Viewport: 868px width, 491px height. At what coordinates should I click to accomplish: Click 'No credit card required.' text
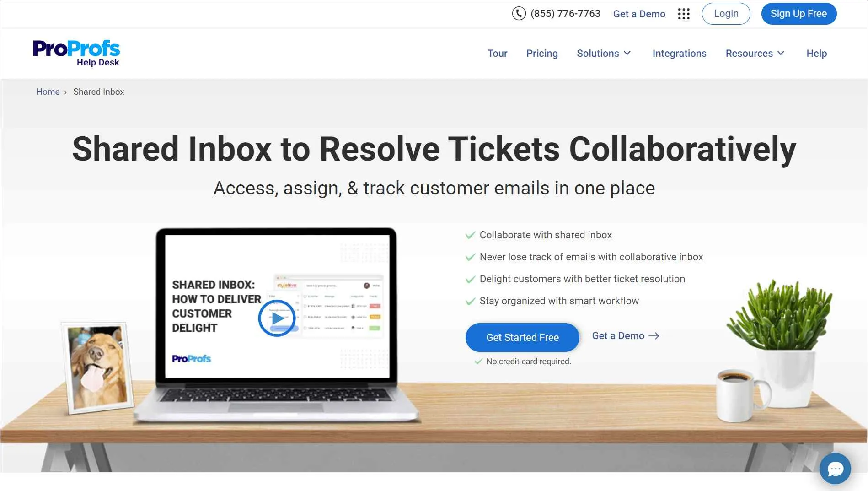point(529,362)
